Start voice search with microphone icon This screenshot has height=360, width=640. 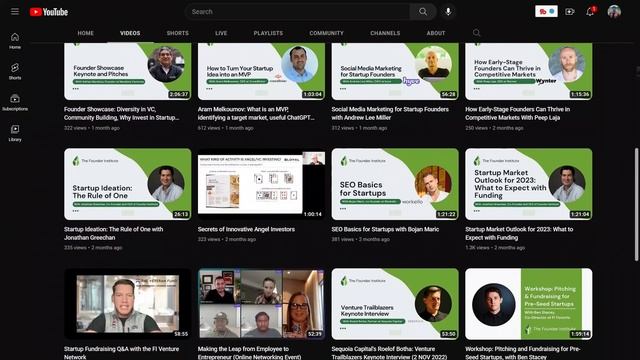448,12
